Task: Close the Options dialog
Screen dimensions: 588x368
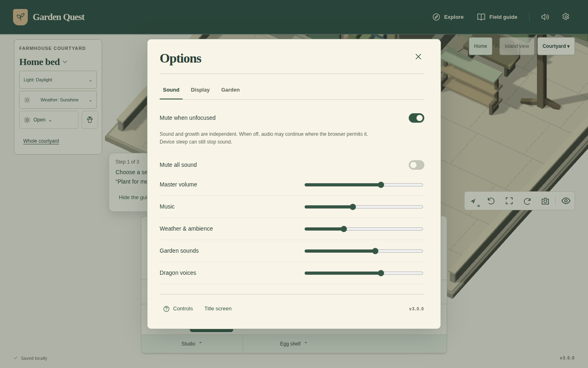Action: coord(418,57)
